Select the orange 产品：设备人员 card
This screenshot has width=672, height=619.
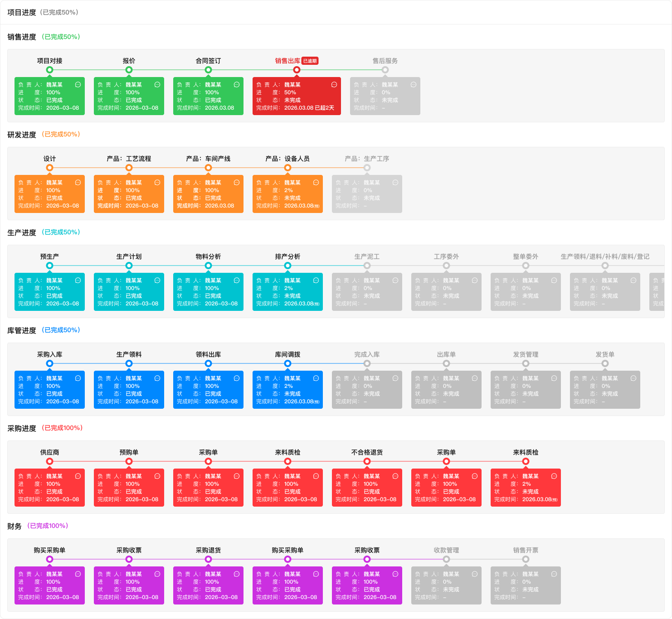[x=287, y=194]
